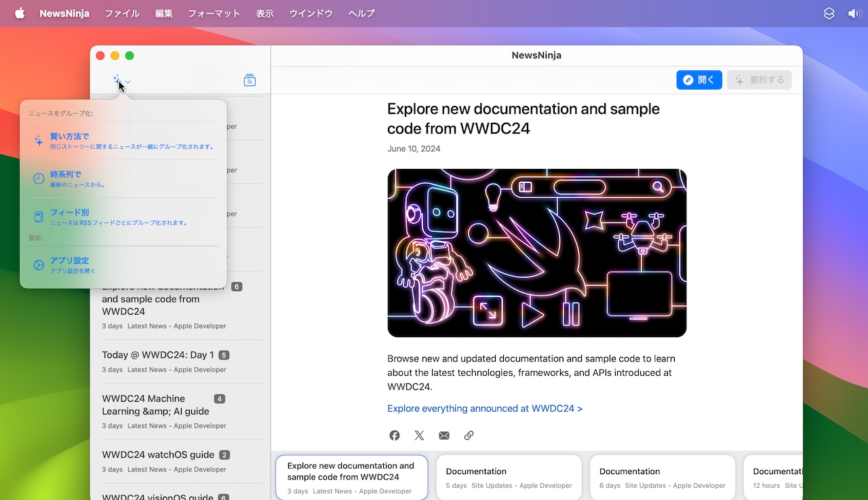The image size is (868, 500).
Task: Open the sparkle grouping dropdown in sidebar
Action: pos(121,81)
